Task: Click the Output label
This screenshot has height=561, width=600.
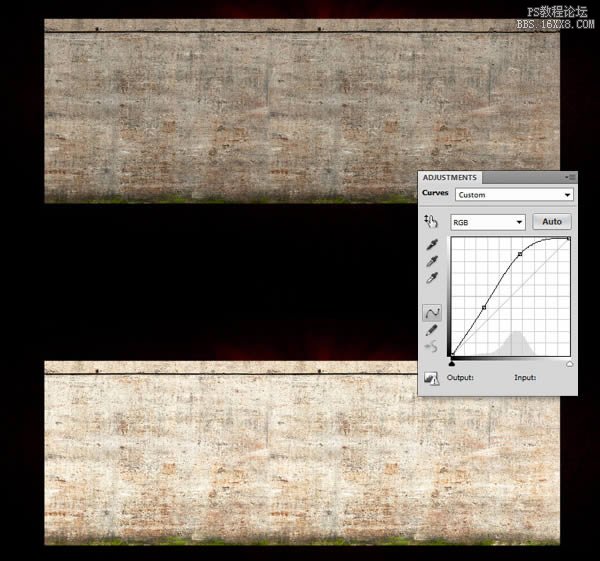Action: pyautogui.click(x=460, y=378)
